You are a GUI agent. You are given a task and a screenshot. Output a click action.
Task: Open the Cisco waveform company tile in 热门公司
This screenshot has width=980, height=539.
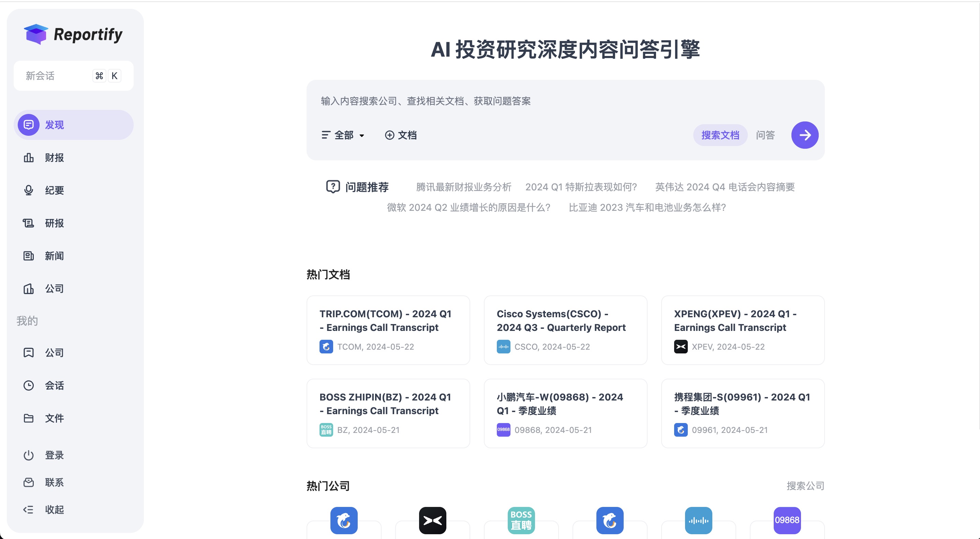[x=698, y=521]
